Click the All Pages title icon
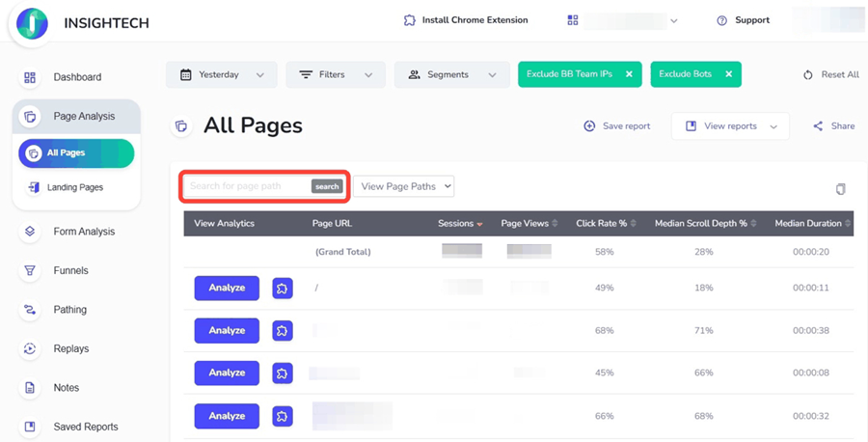Screen dimensions: 868x442 coord(180,126)
